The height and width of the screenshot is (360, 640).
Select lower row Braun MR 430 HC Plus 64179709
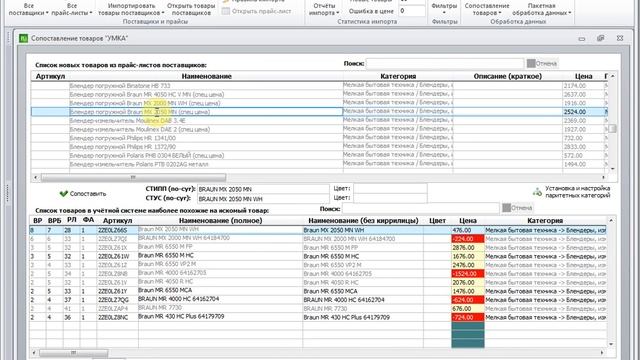(x=318, y=317)
